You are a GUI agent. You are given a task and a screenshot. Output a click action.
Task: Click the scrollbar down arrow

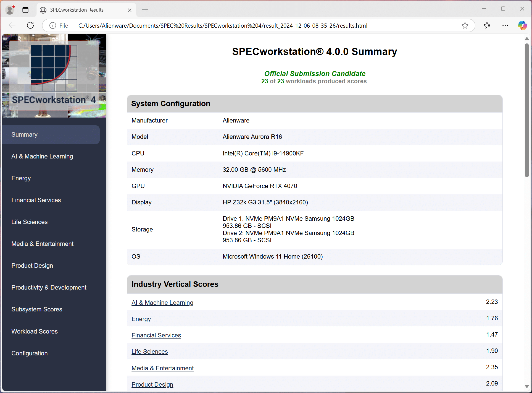click(527, 386)
